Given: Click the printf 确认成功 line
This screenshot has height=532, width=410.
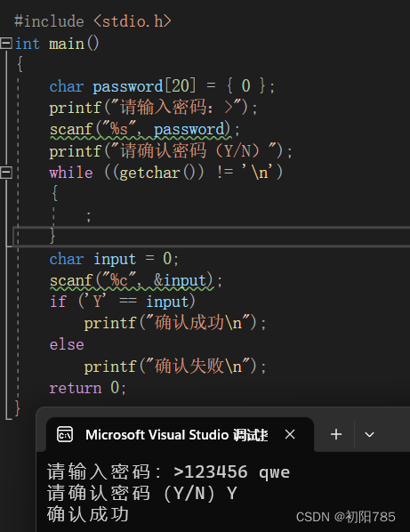Looking at the screenshot, I should tap(175, 323).
